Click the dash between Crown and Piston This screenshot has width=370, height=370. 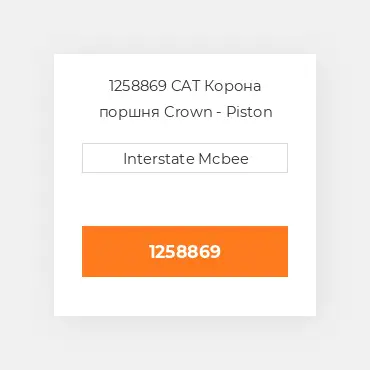[219, 113]
